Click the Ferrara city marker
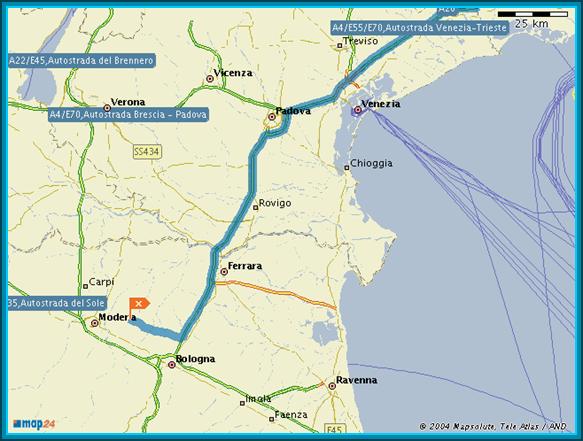583x441 pixels. pos(224,272)
